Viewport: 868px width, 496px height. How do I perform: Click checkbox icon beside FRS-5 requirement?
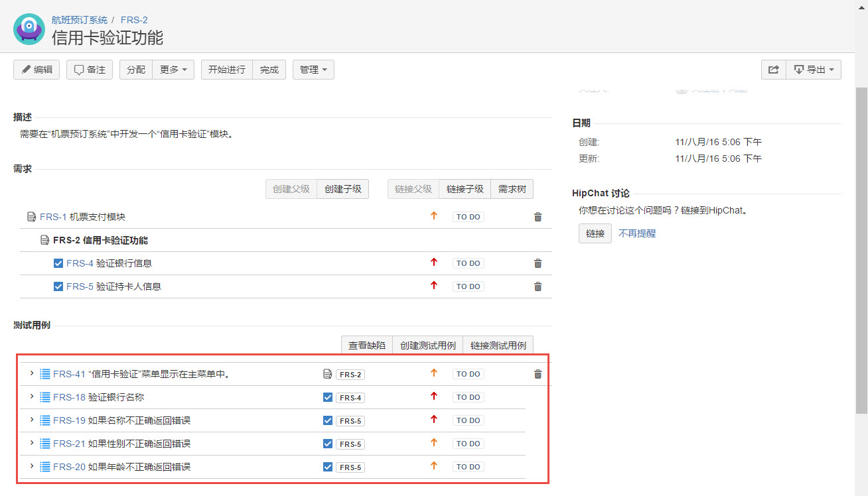click(x=58, y=286)
